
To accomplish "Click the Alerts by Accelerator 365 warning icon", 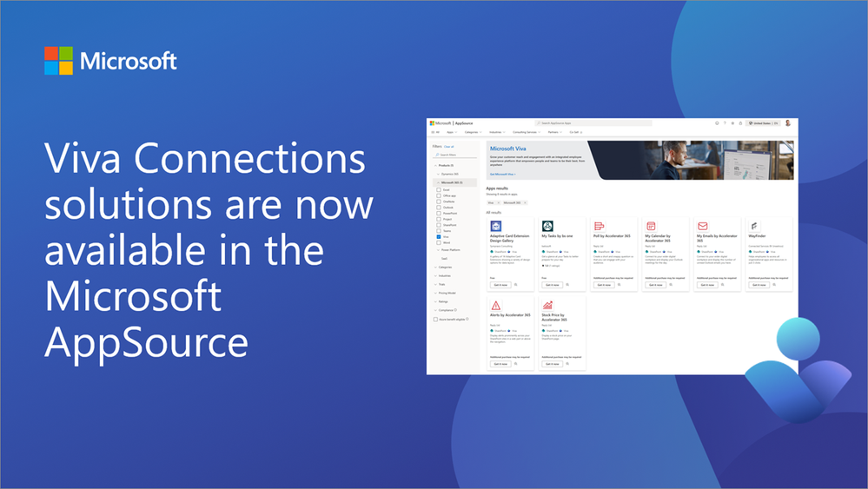I will 496,305.
